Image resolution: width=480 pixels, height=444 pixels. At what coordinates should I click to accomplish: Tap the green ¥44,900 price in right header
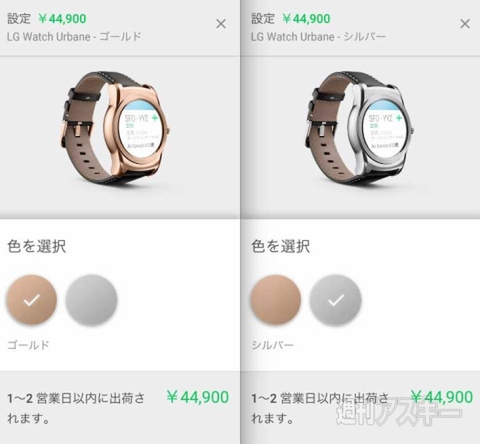[x=306, y=19]
